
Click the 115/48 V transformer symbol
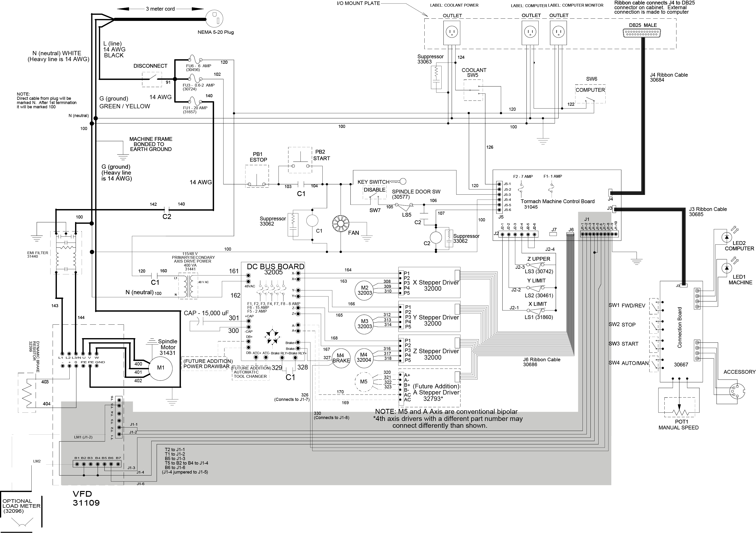[x=188, y=285]
